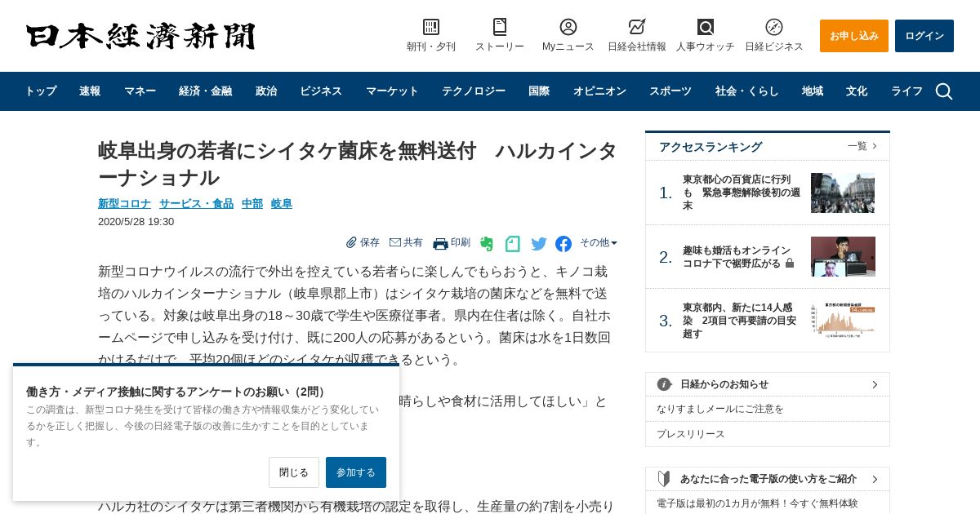The height and width of the screenshot is (514, 980).
Task: Go to トップ in navigation
Action: tap(41, 91)
